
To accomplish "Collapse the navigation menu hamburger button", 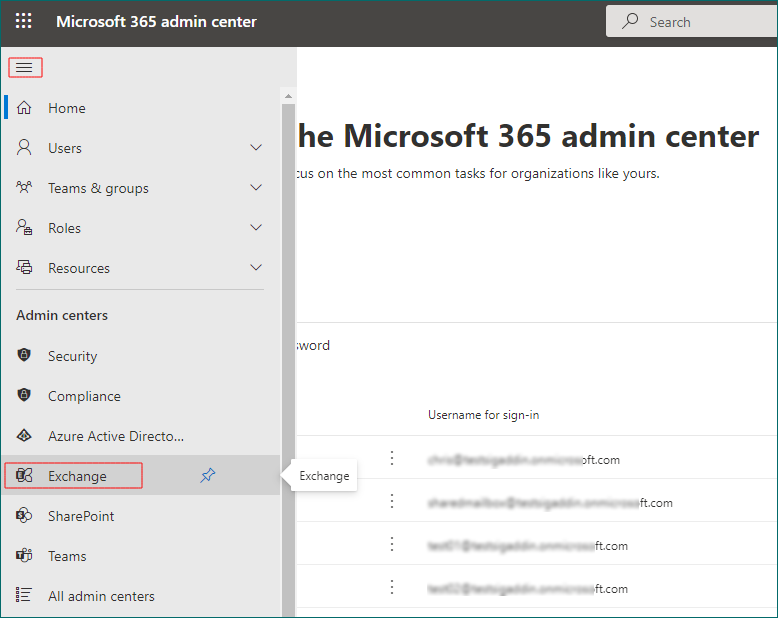I will click(x=25, y=68).
